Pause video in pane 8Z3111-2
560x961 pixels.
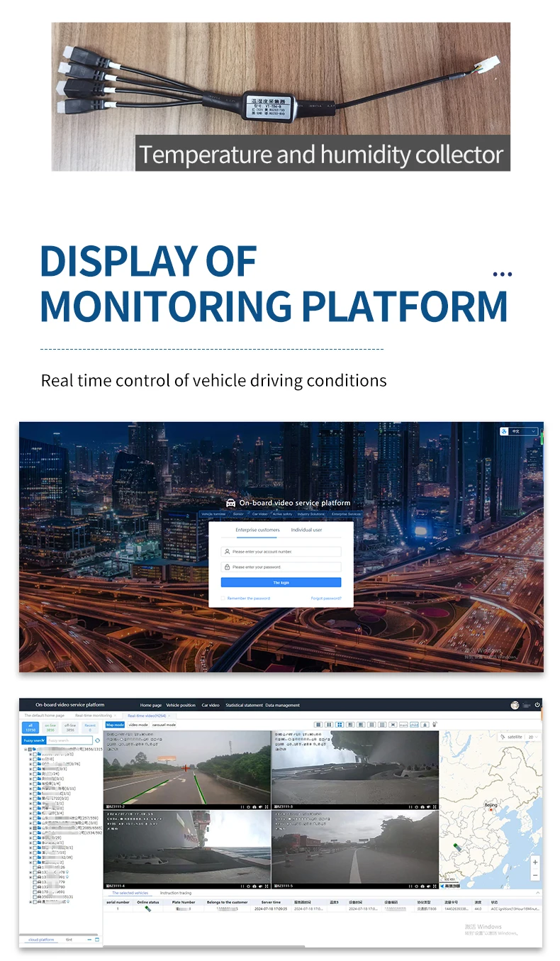(242, 807)
